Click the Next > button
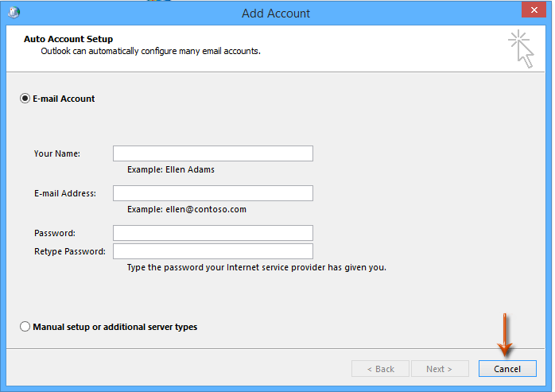 pos(439,369)
